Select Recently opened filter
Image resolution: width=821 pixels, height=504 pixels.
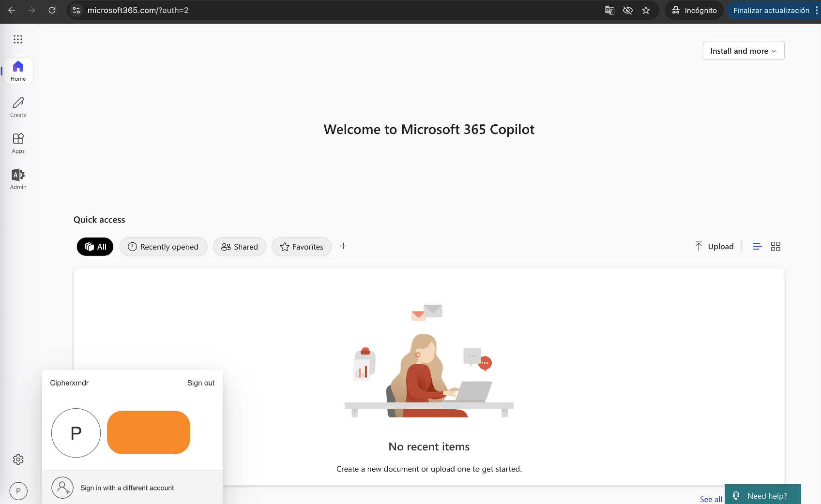click(163, 247)
